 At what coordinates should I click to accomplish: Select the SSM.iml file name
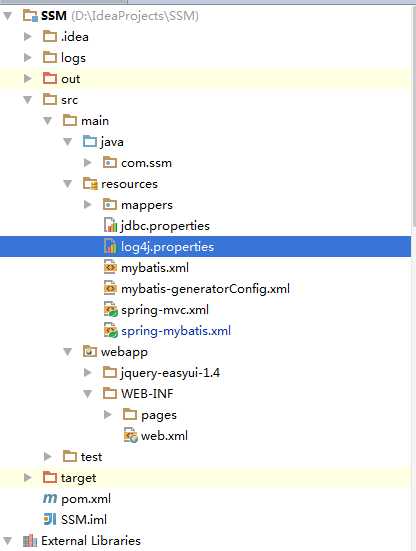(x=84, y=519)
